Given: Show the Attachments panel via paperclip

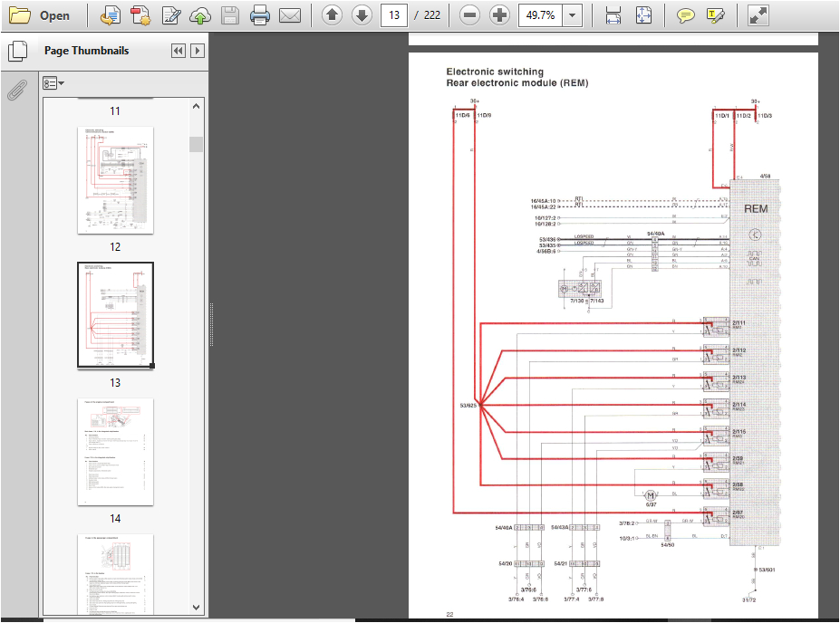Looking at the screenshot, I should tap(15, 90).
